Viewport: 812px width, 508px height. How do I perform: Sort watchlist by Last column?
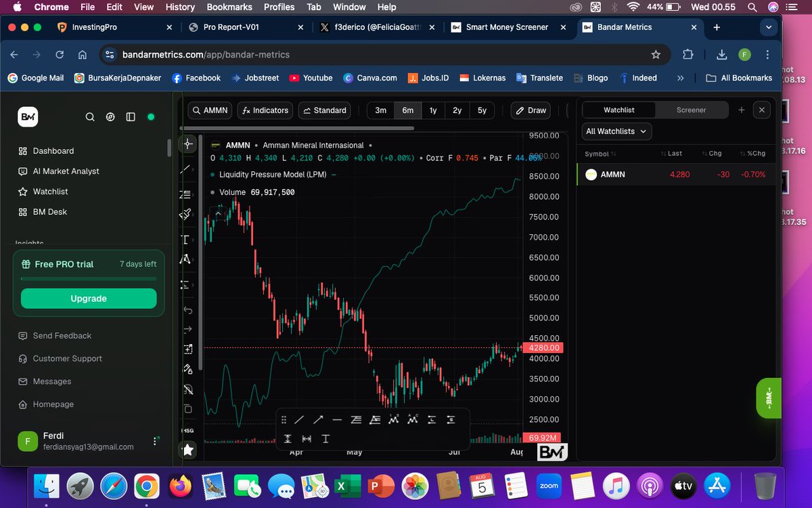click(672, 154)
